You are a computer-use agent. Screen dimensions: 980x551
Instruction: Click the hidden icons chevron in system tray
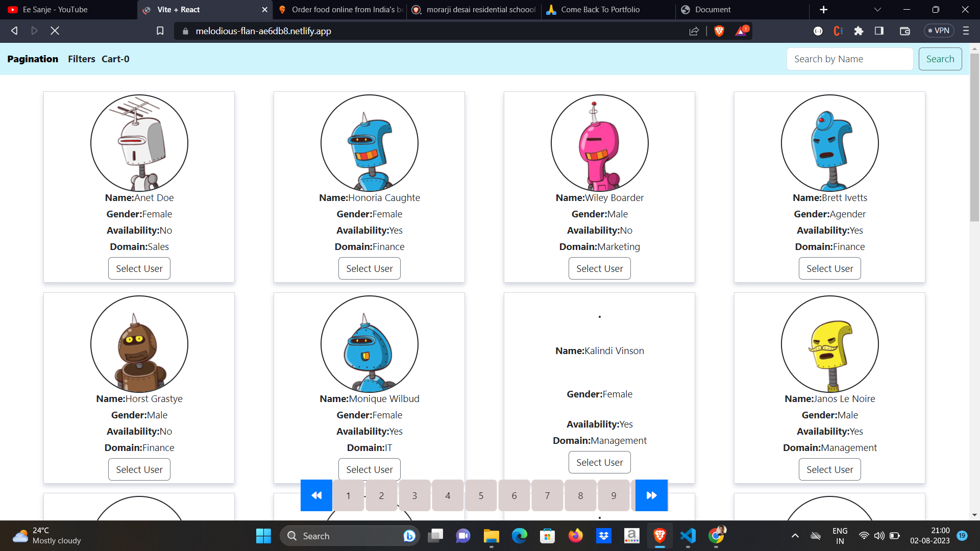tap(795, 536)
